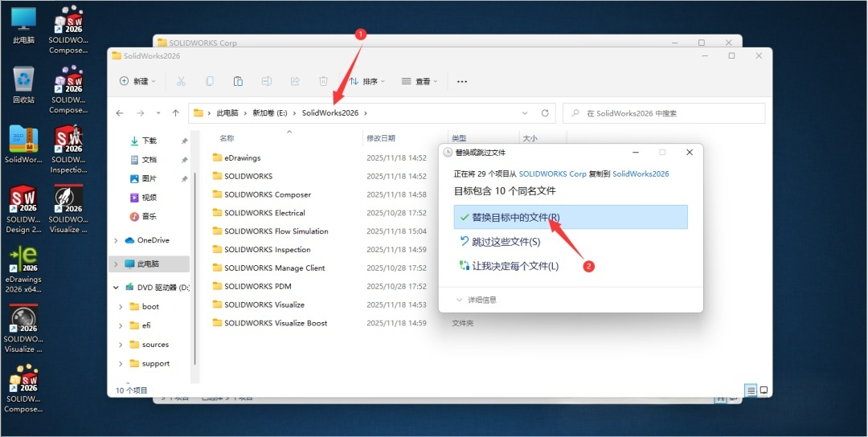Open the SOLIDWORKS Composer folder
868x437 pixels.
pyautogui.click(x=268, y=194)
